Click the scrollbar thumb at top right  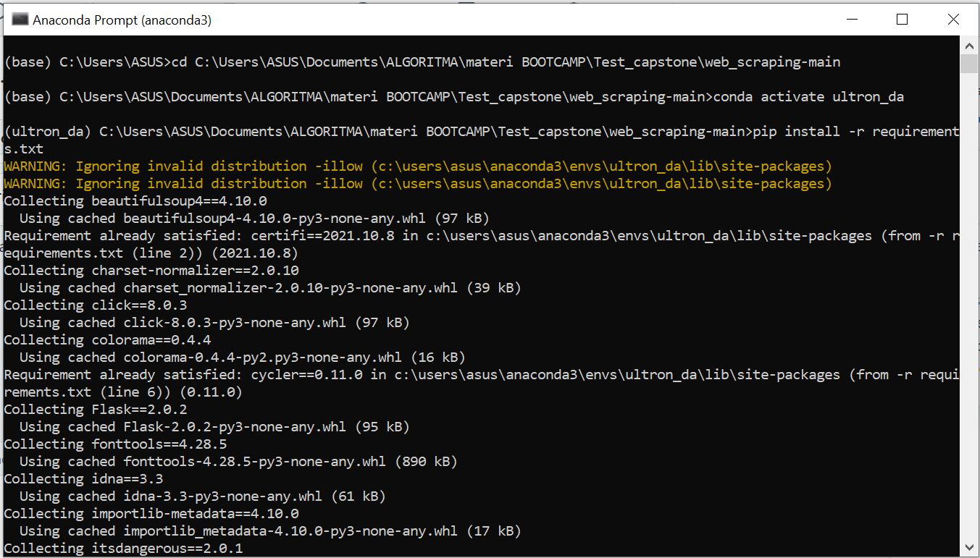(969, 64)
